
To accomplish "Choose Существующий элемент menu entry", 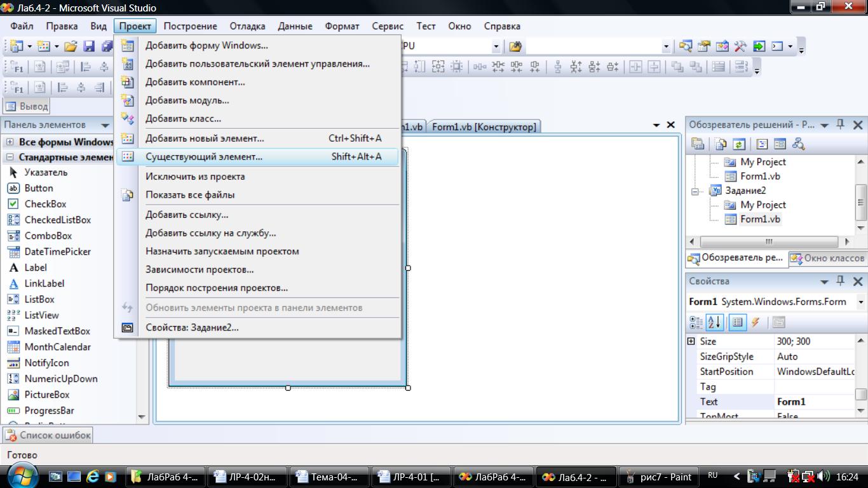I will (257, 156).
